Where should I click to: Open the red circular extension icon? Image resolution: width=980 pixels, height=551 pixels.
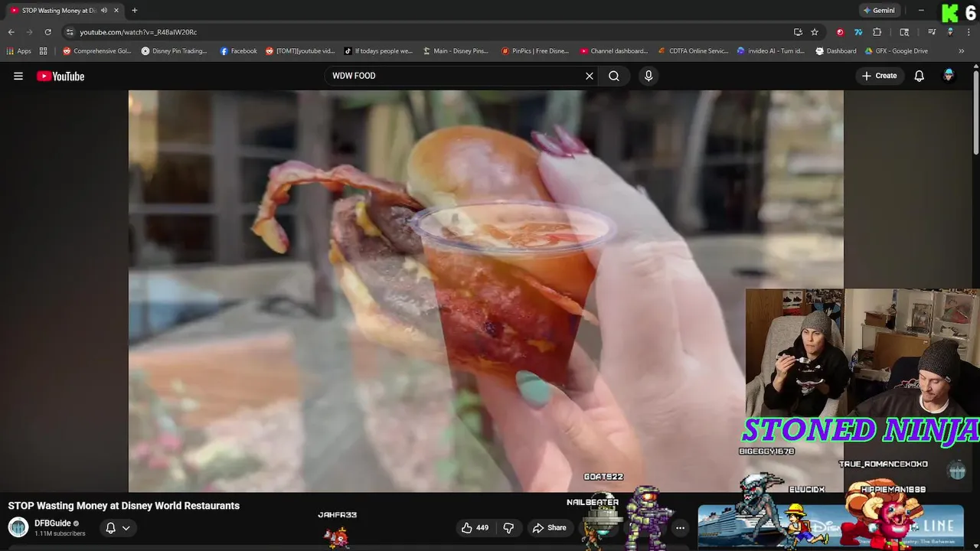pyautogui.click(x=840, y=32)
